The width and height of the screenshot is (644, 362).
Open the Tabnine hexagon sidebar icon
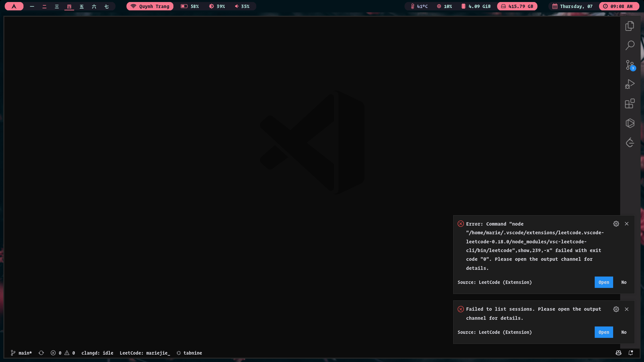pyautogui.click(x=630, y=123)
